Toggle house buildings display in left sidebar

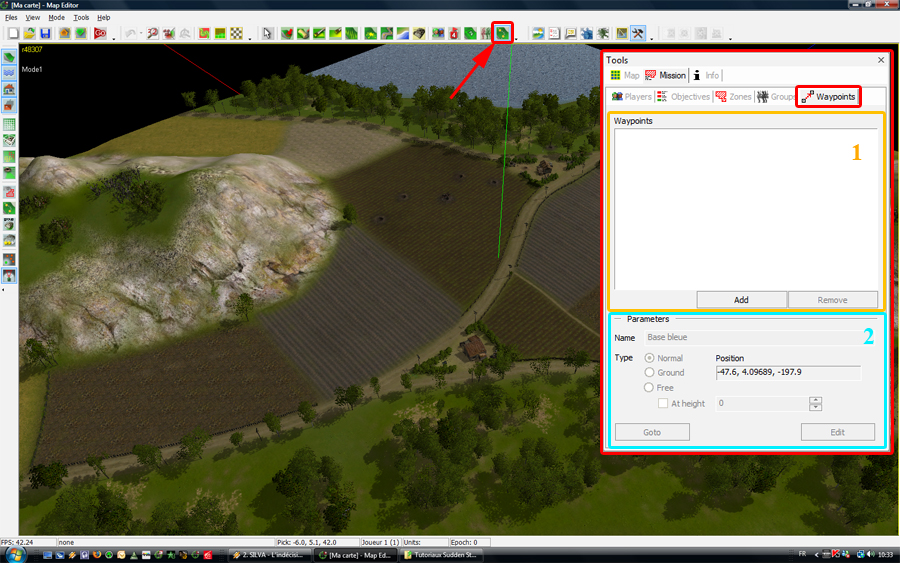pyautogui.click(x=9, y=89)
